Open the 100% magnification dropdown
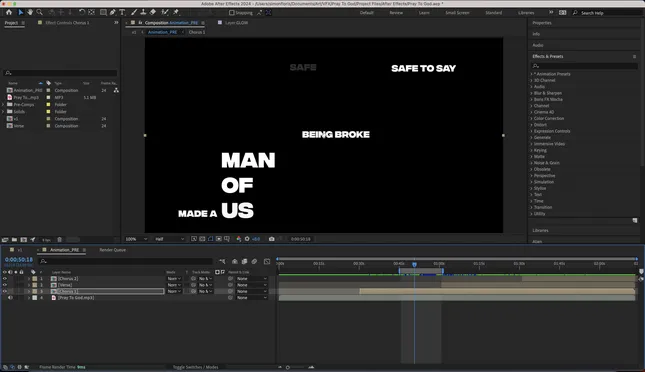The width and height of the screenshot is (645, 372). tap(136, 239)
